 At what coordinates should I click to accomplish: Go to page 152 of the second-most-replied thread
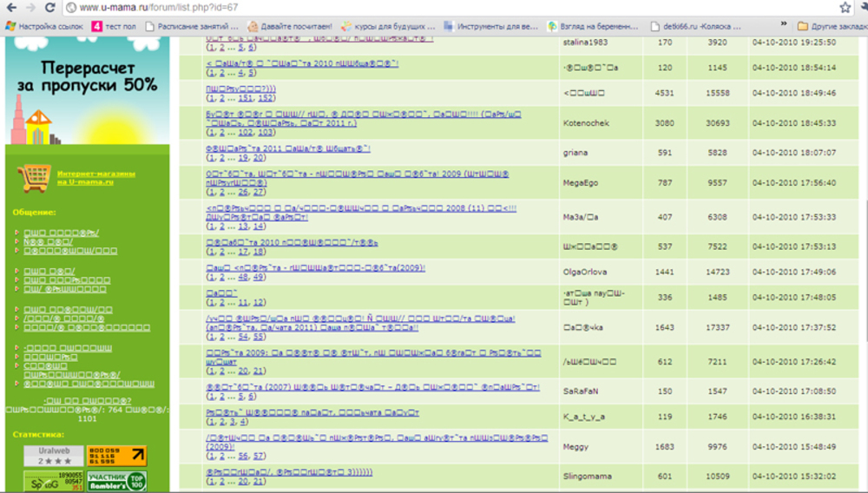tap(266, 98)
